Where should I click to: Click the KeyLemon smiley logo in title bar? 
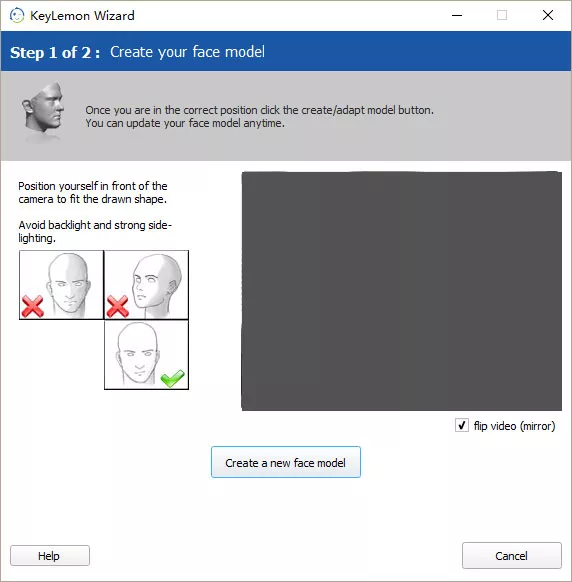(x=17, y=16)
